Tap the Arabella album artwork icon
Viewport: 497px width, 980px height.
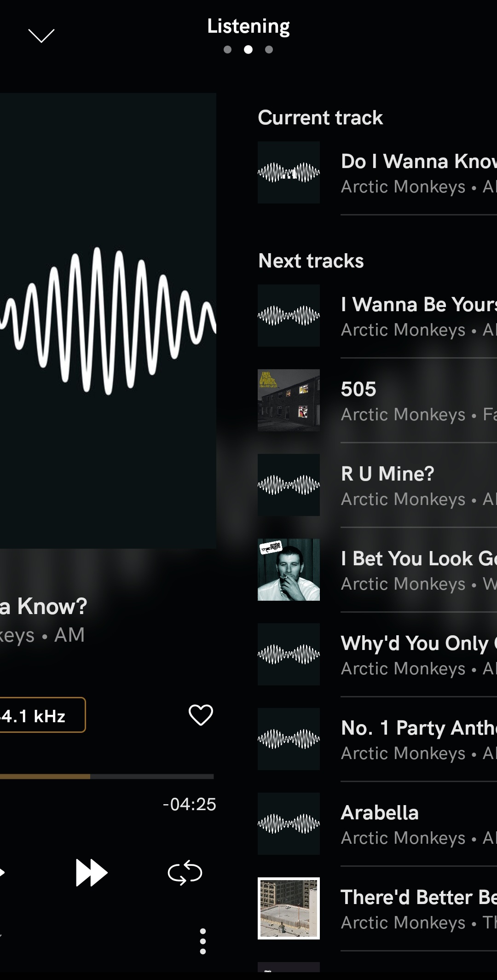(x=289, y=823)
